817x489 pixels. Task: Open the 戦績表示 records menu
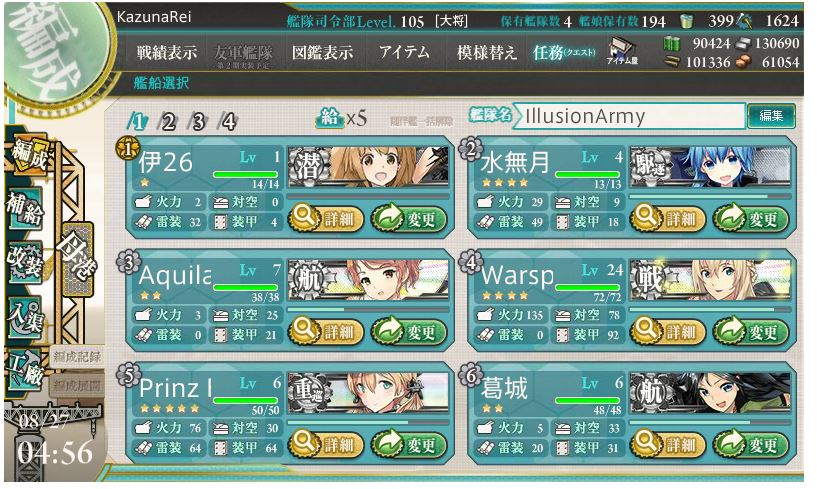click(167, 52)
